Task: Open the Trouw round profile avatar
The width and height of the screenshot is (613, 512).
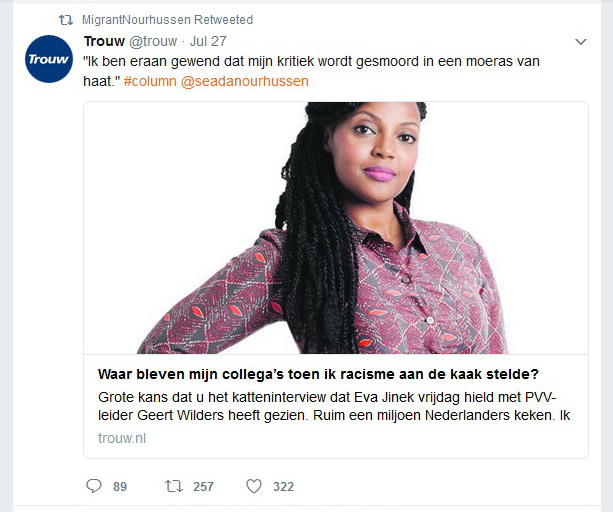Action: click(49, 59)
